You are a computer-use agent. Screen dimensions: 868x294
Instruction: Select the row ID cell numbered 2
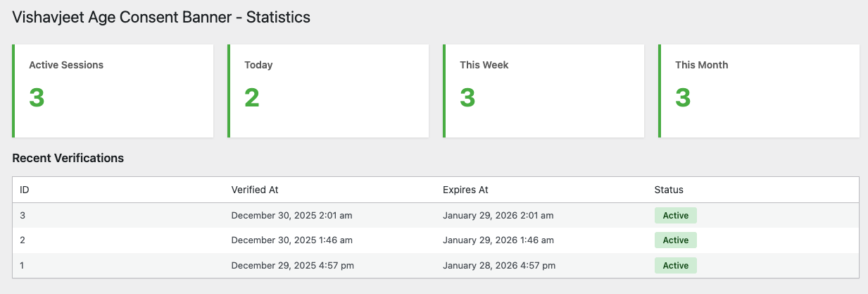click(23, 240)
